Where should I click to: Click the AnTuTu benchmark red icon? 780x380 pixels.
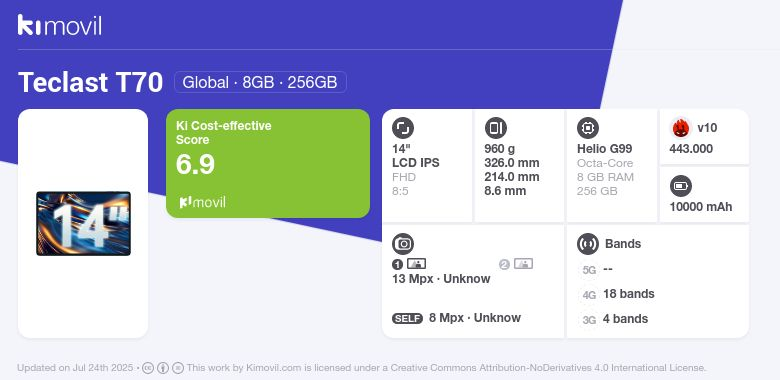[681, 128]
